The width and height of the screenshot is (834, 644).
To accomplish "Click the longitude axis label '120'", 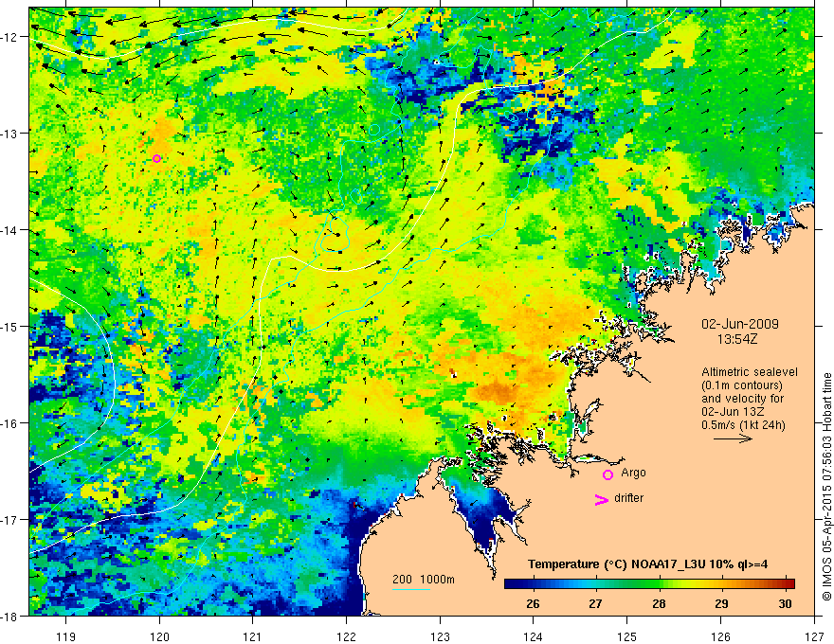I will click(159, 636).
